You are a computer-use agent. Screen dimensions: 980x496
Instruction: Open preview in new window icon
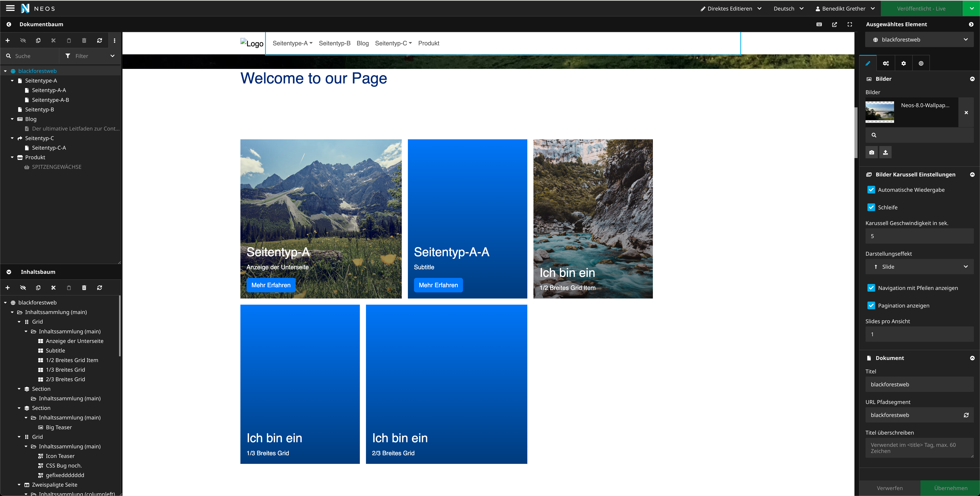[x=834, y=24]
